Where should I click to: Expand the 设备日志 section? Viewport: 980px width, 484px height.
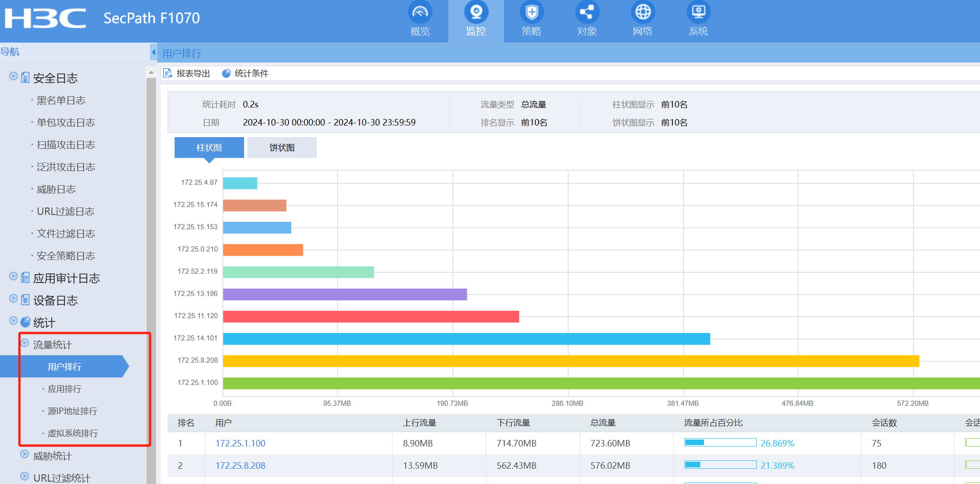tap(13, 299)
